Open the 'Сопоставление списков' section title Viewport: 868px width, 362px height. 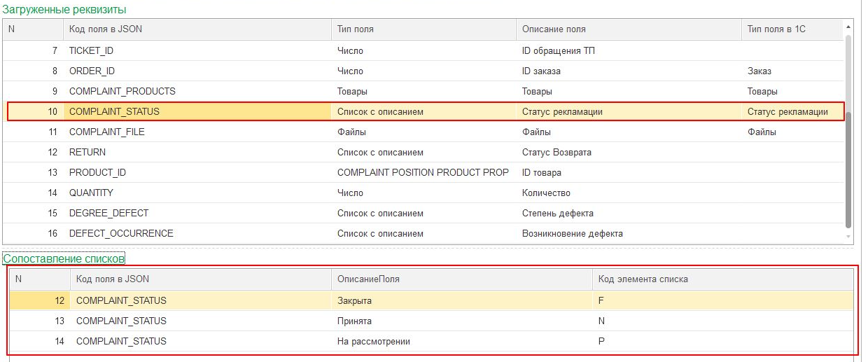point(64,258)
